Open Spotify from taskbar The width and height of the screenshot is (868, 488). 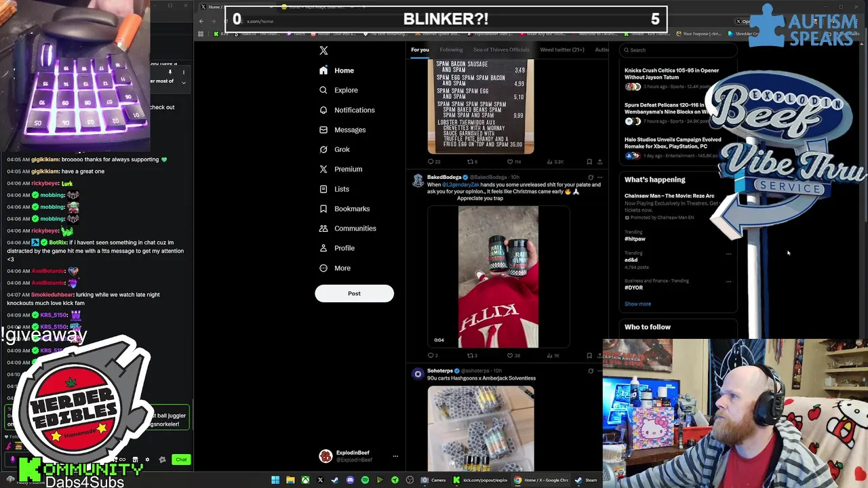tap(365, 481)
